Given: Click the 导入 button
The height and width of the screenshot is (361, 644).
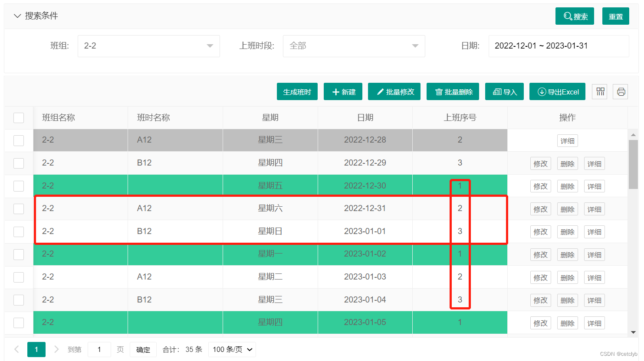Looking at the screenshot, I should pyautogui.click(x=504, y=91).
